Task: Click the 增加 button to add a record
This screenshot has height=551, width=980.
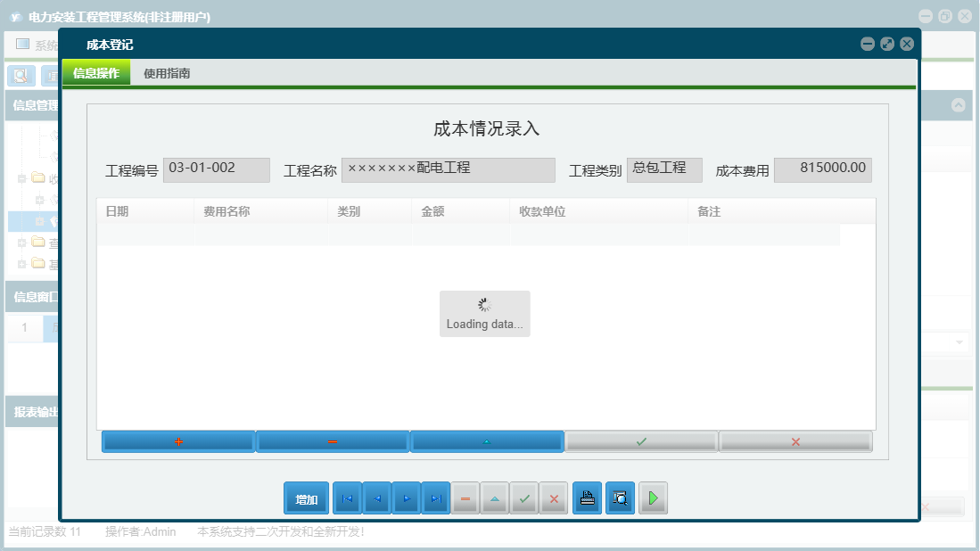Action: pyautogui.click(x=306, y=498)
